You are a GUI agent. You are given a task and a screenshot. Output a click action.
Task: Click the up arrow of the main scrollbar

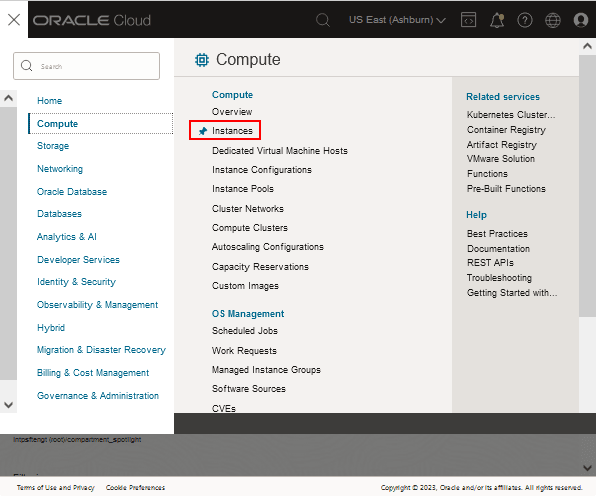[587, 46]
